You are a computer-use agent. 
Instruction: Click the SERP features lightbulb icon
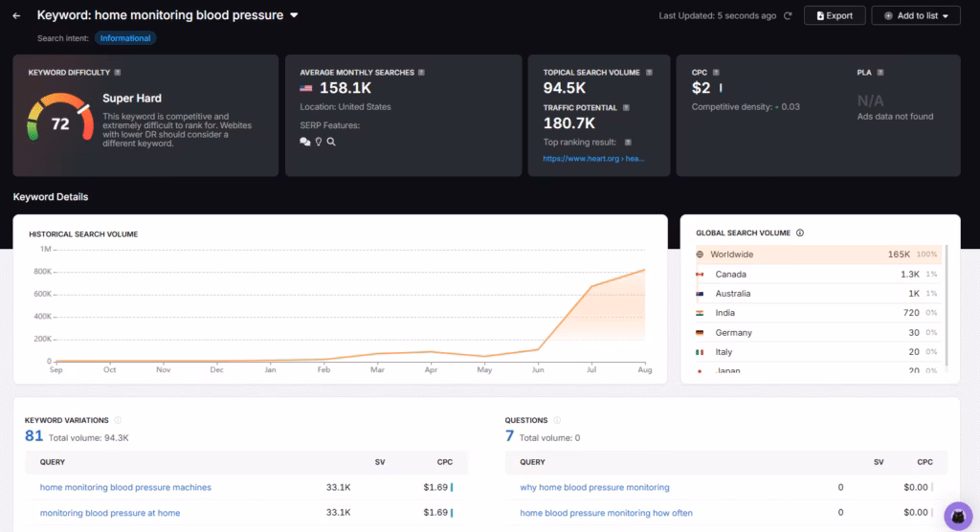[x=319, y=142]
